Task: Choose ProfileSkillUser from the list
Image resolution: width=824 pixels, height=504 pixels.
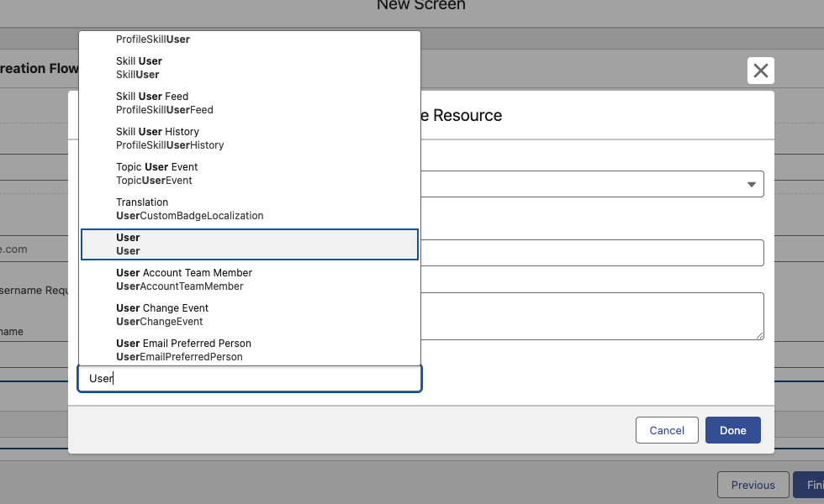Action: 249,39
